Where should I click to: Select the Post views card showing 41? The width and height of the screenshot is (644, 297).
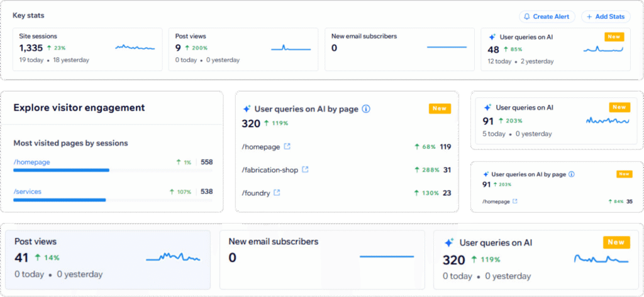(x=108, y=258)
